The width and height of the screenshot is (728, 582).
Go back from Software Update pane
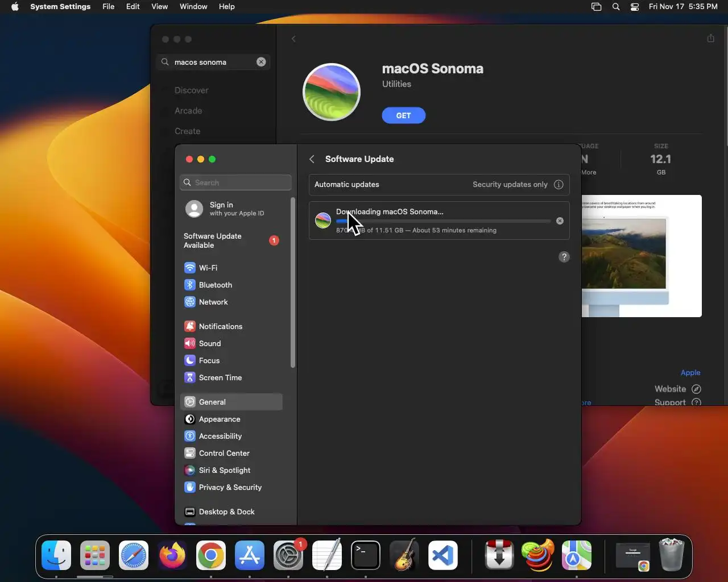[x=312, y=159]
